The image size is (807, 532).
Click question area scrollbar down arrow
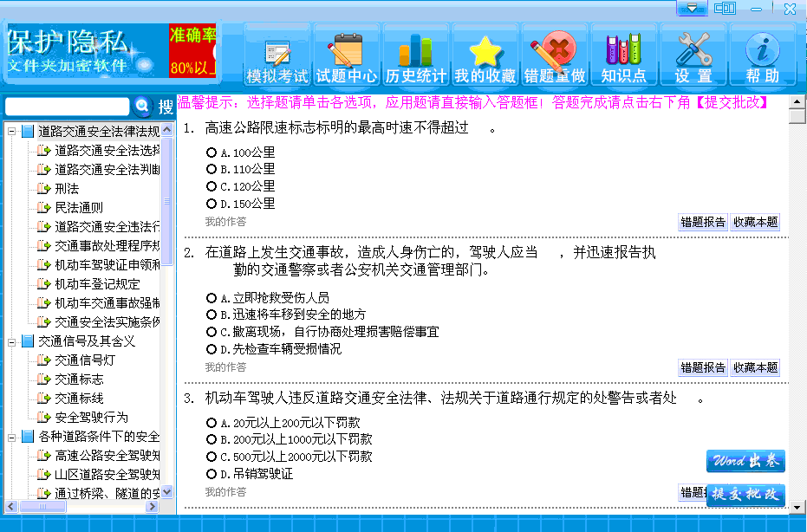[797, 508]
